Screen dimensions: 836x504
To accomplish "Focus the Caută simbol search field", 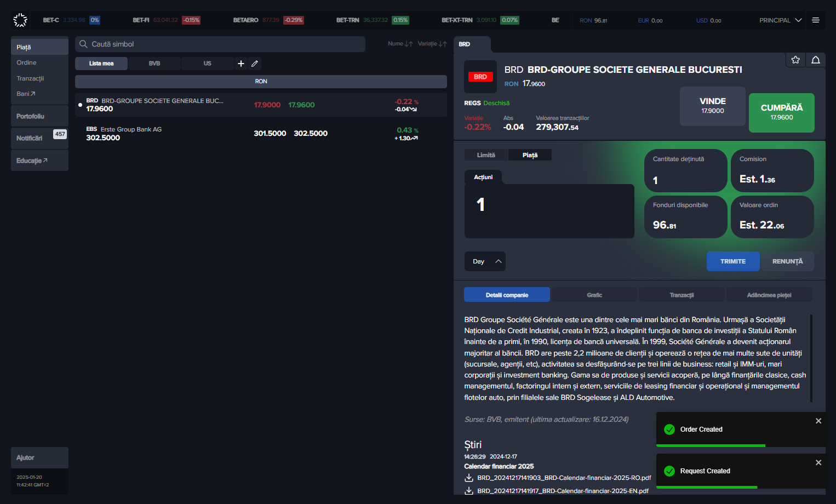I will click(x=220, y=44).
